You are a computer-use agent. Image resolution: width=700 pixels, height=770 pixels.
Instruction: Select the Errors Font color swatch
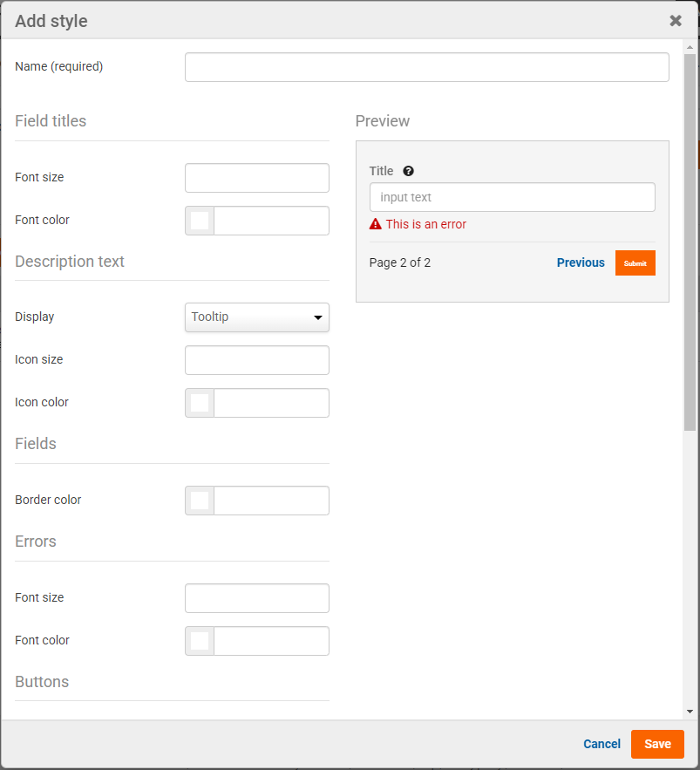click(x=200, y=641)
